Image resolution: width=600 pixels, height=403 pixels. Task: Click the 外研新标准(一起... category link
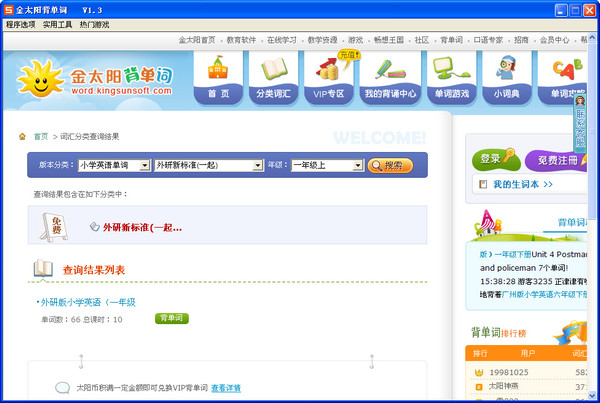[142, 228]
